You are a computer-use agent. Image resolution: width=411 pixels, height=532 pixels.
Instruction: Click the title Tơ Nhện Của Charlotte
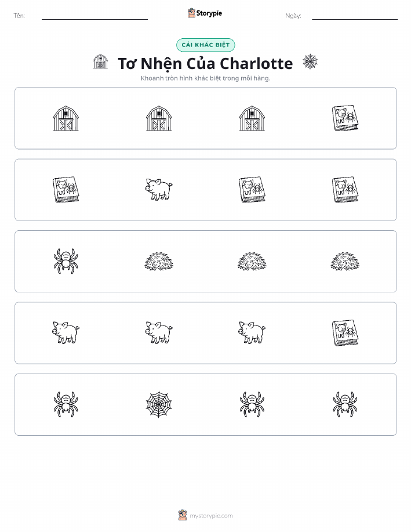205,63
